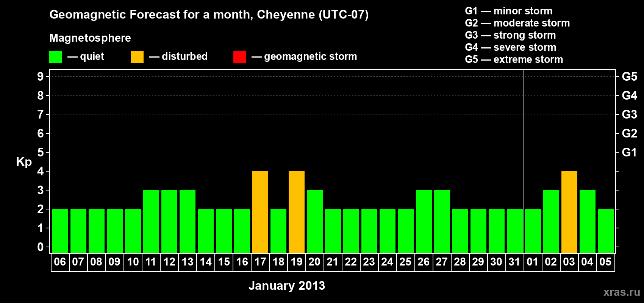
Task: Click the date label 10
Action: [133, 262]
